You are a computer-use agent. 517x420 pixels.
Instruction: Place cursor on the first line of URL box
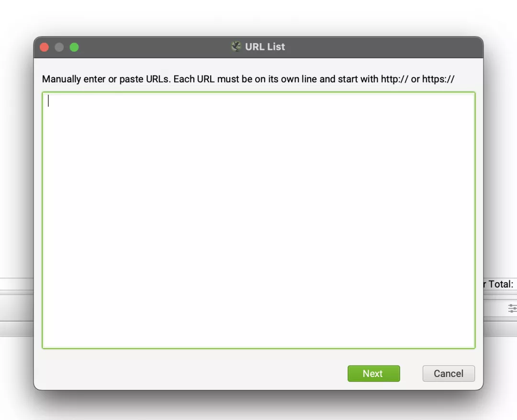[258, 101]
